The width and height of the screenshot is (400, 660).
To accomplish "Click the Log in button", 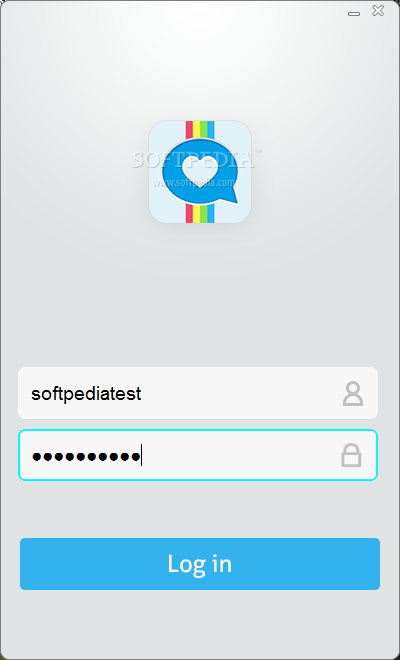I will (x=200, y=564).
